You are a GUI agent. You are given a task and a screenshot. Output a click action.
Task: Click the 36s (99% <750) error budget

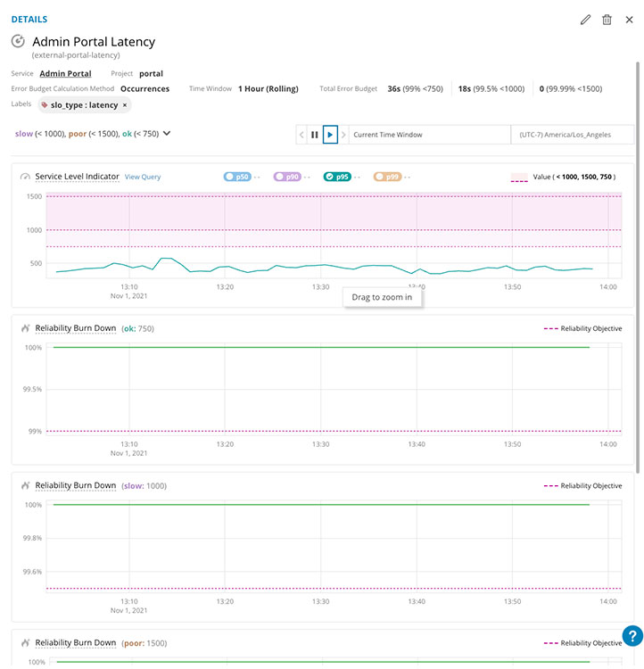[416, 88]
